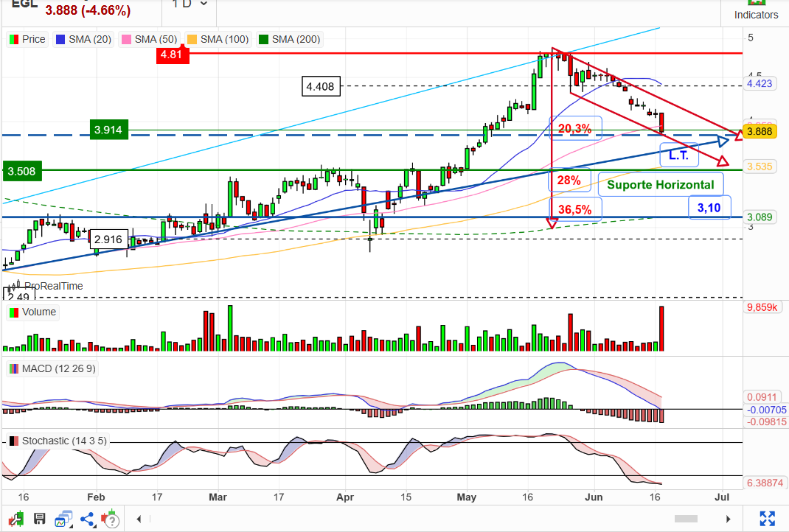
Task: Save chart with floppy disk icon
Action: click(x=39, y=519)
